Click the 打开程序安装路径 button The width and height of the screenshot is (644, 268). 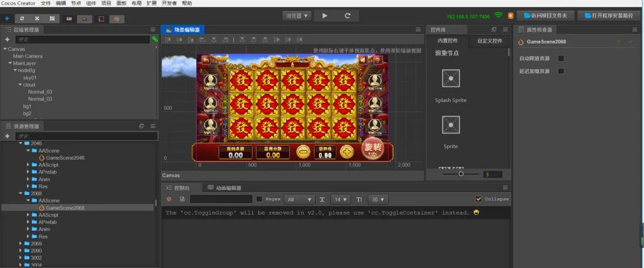point(609,16)
